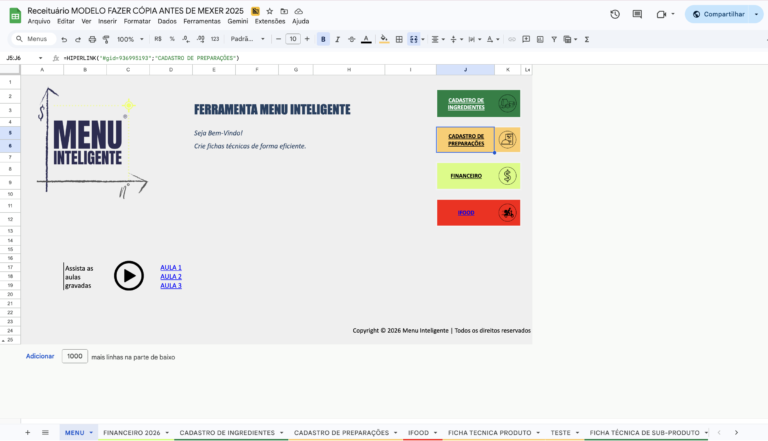
Task: Toggle italic formatting
Action: point(337,39)
